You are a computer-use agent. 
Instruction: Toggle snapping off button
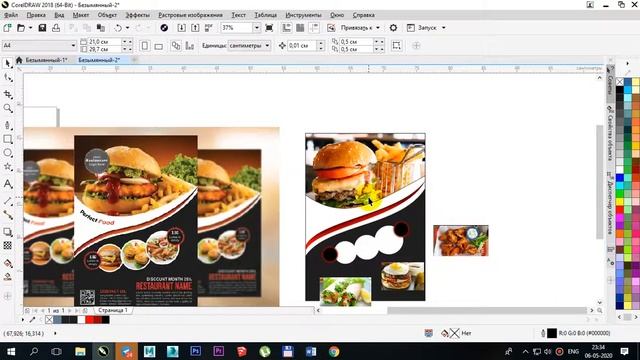point(331,28)
